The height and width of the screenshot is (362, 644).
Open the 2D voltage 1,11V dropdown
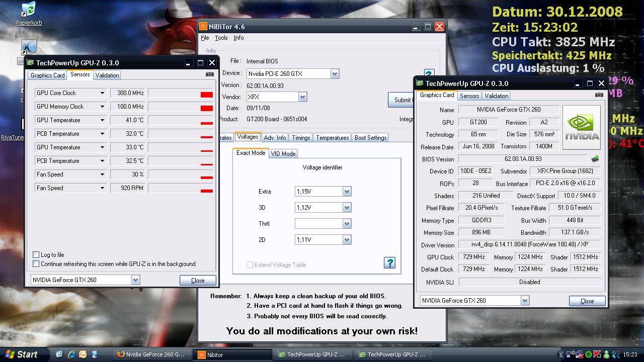pos(347,240)
